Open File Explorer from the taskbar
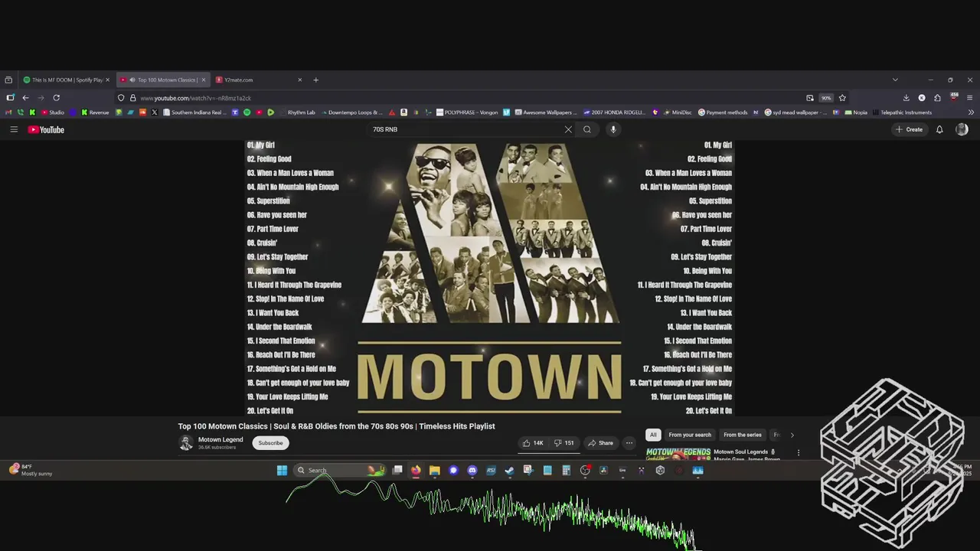980x551 pixels. coord(434,471)
